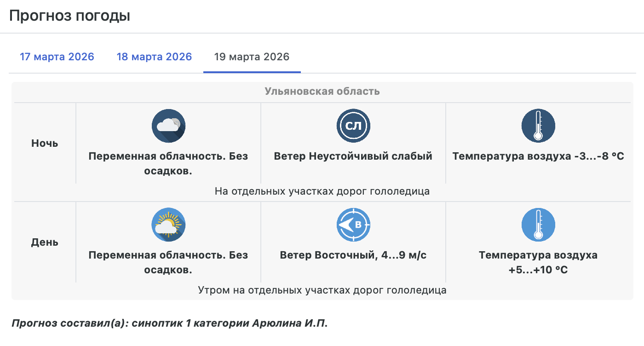Click 'Ветер Восточный, 4...9 м/с' text
This screenshot has width=644, height=346.
pyautogui.click(x=353, y=255)
